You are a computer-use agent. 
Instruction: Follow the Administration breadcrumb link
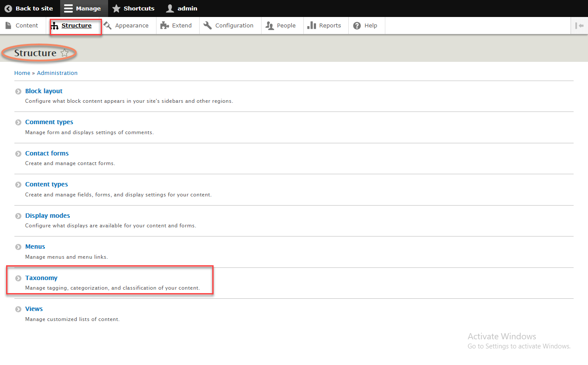(x=57, y=73)
